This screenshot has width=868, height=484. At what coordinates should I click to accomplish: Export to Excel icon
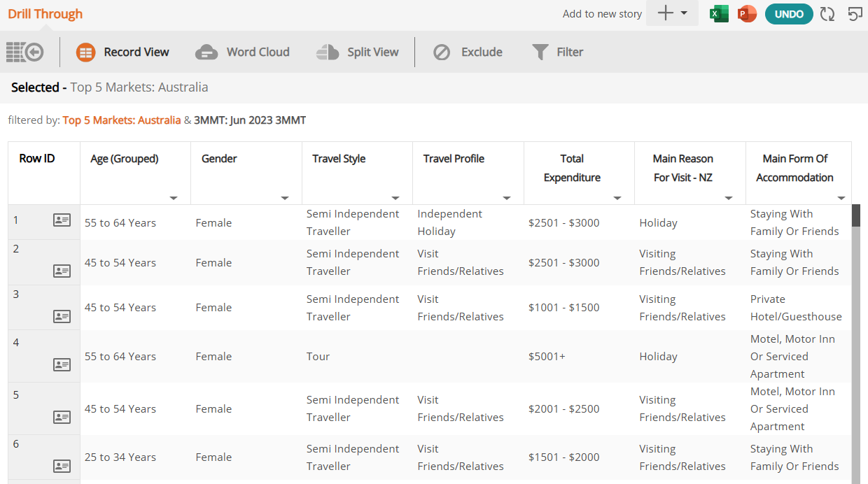720,14
